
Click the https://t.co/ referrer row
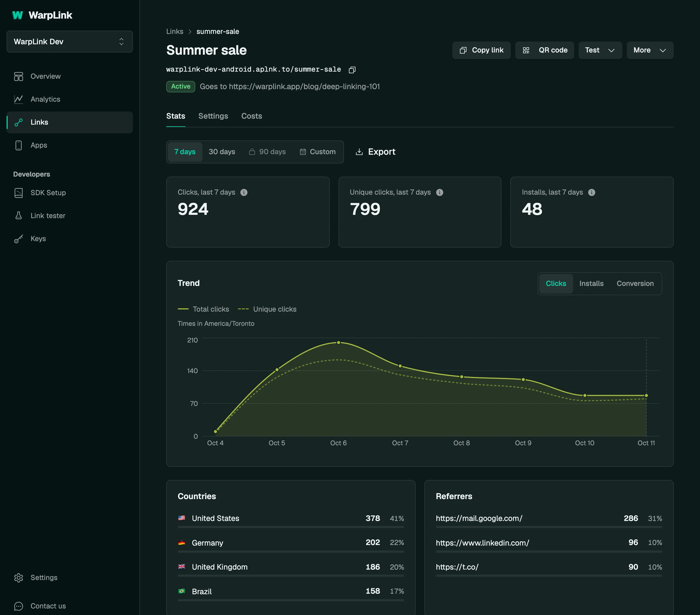point(549,569)
